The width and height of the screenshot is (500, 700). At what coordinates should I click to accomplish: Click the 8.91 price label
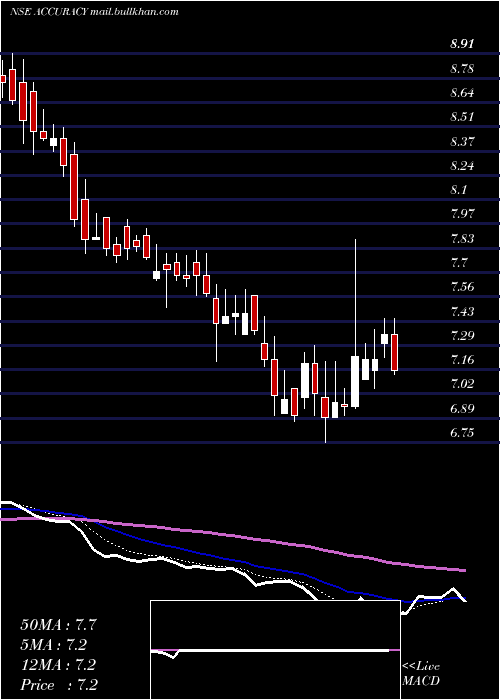[x=462, y=44]
